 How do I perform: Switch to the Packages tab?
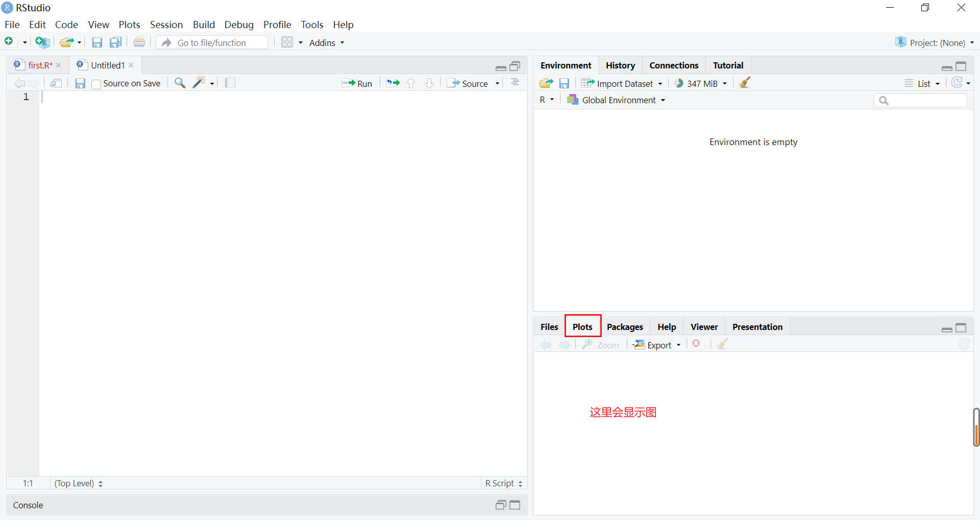tap(625, 327)
